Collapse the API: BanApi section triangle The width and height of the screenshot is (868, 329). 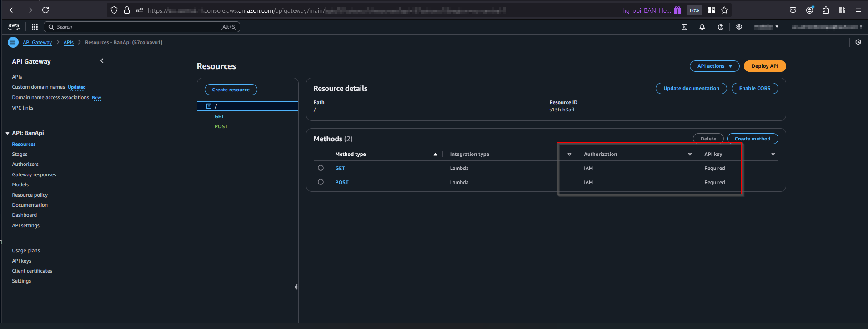pos(8,133)
